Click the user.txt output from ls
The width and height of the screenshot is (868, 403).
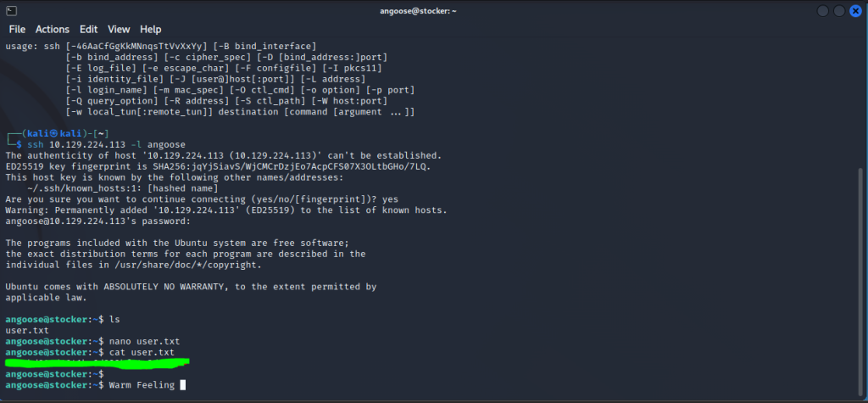27,330
